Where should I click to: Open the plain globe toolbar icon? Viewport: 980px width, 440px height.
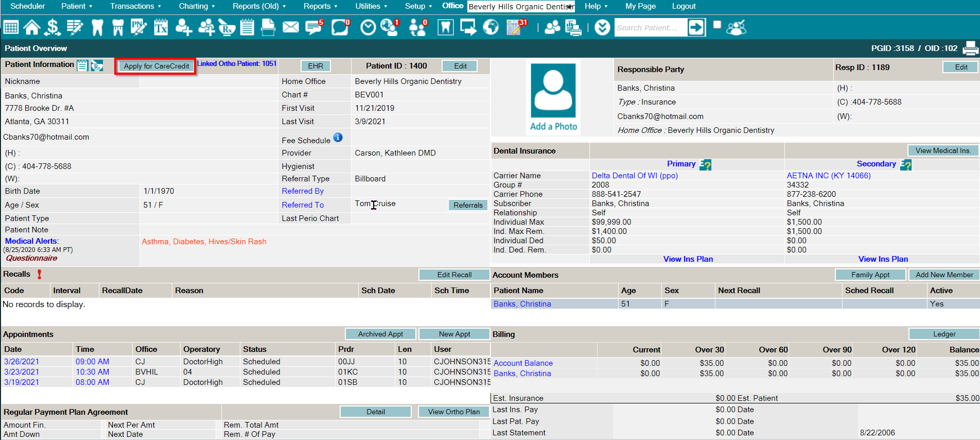click(x=491, y=27)
